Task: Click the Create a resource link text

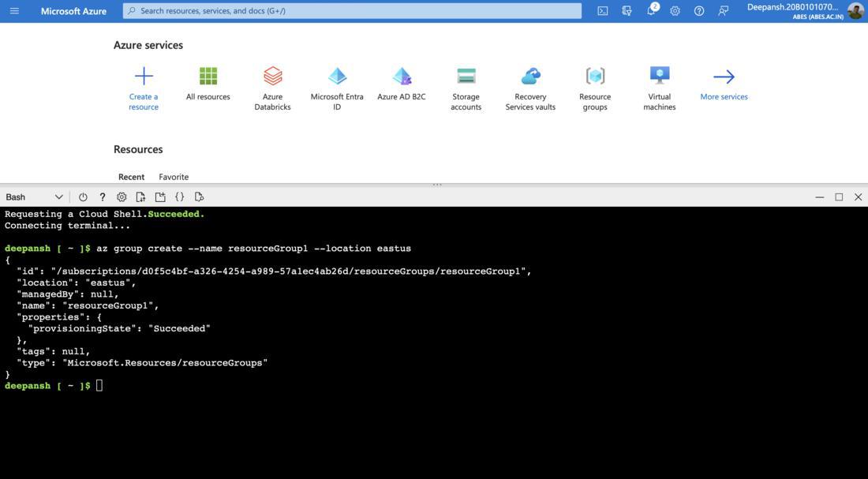Action: (x=144, y=102)
